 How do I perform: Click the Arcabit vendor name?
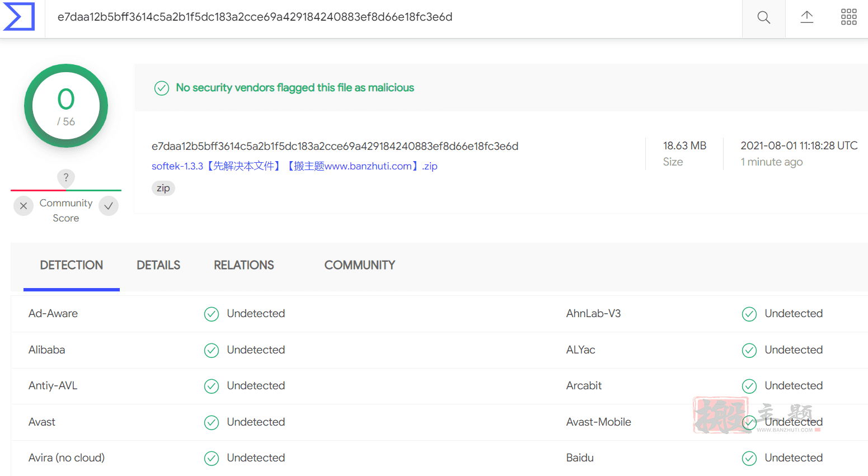coord(584,386)
